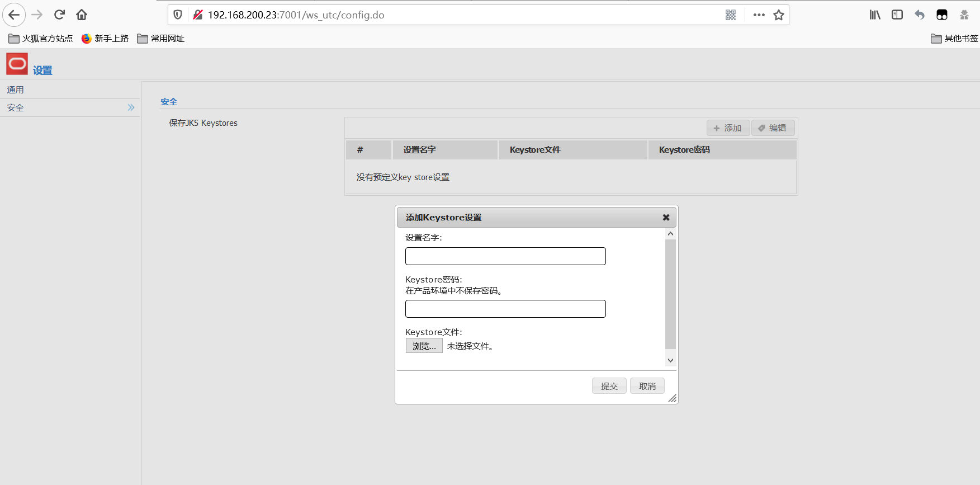The image size is (980, 485).
Task: Click 提交 to submit keystore
Action: (x=609, y=386)
